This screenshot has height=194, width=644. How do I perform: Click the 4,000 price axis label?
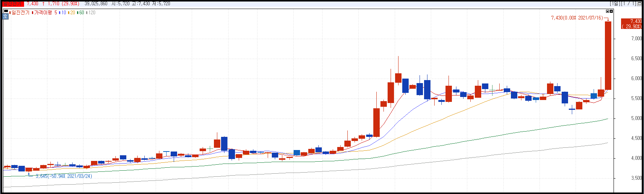coord(636,158)
